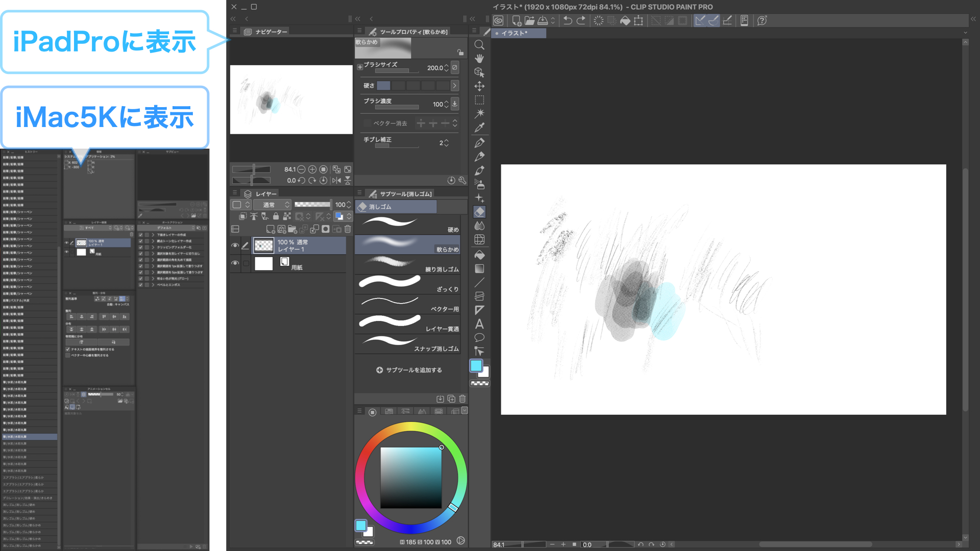Select the Text tool
980x551 pixels.
click(479, 323)
